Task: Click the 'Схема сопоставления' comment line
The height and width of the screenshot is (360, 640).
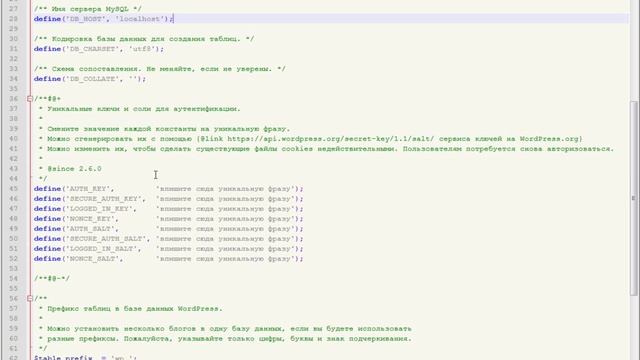Action: [x=160, y=69]
